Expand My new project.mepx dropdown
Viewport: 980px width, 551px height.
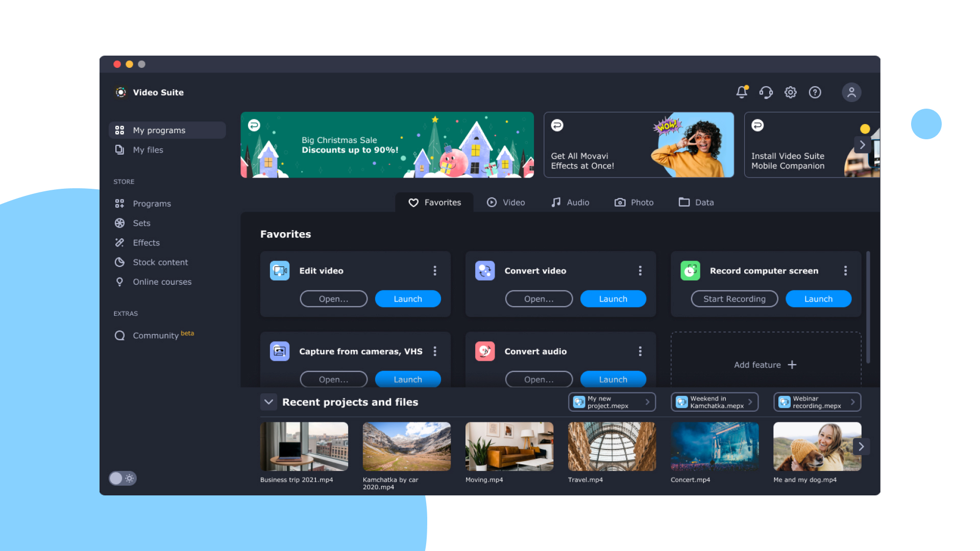coord(648,402)
